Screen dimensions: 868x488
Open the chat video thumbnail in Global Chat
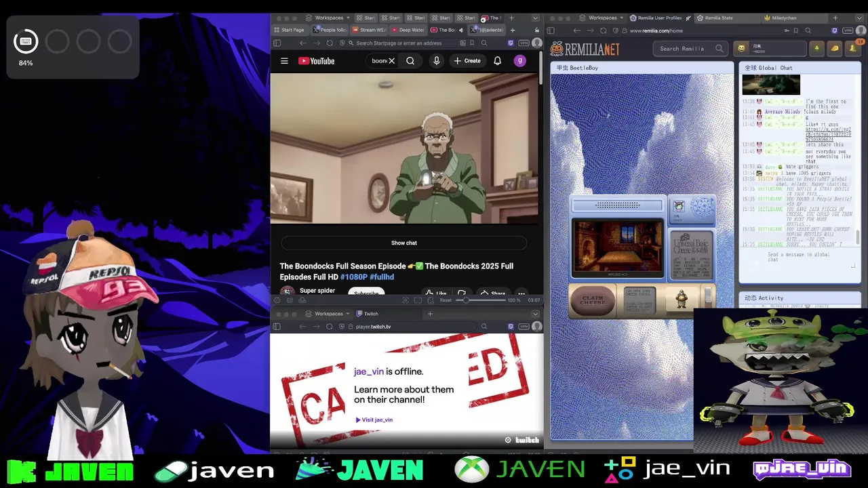click(771, 85)
